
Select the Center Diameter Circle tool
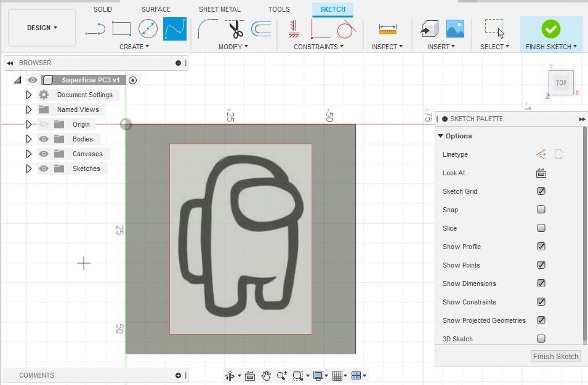148,29
